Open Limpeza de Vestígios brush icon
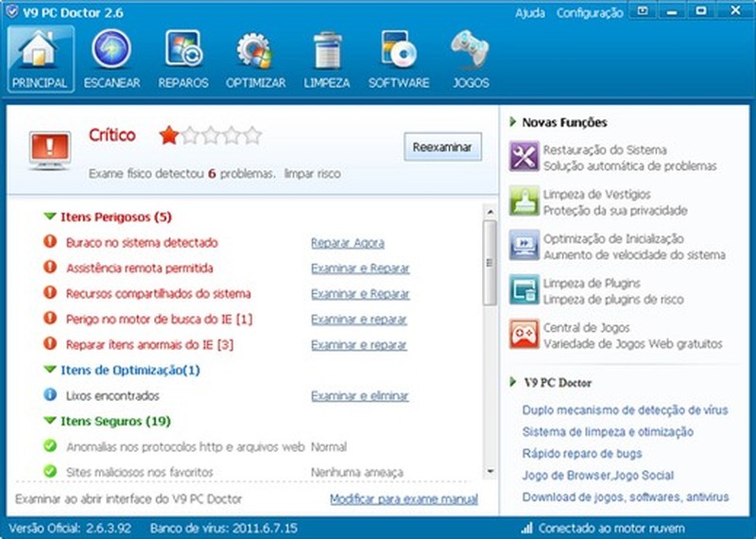 (524, 200)
